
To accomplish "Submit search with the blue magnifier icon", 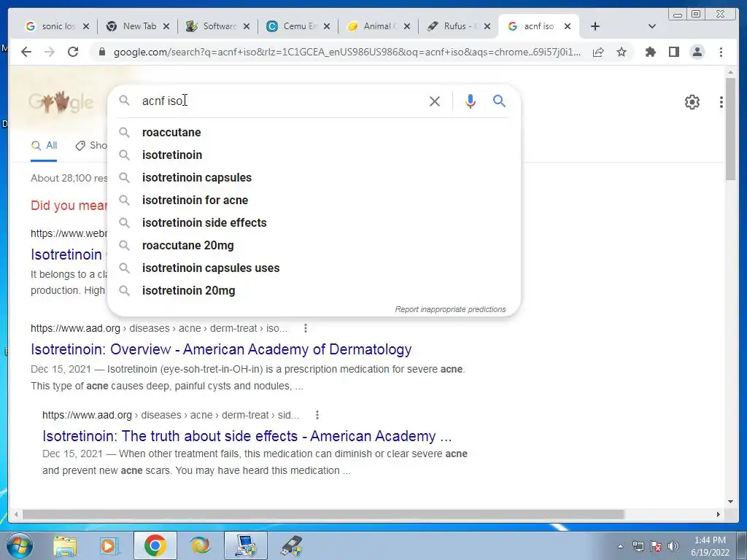I will (x=499, y=101).
